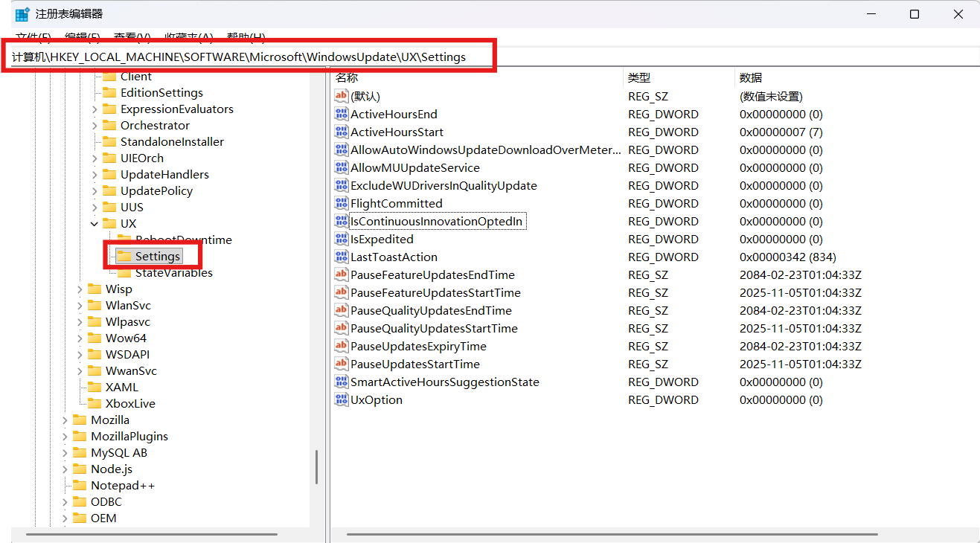The image size is (980, 543).
Task: Select the PauseFeatureUpdatesStartTime value name
Action: (435, 292)
